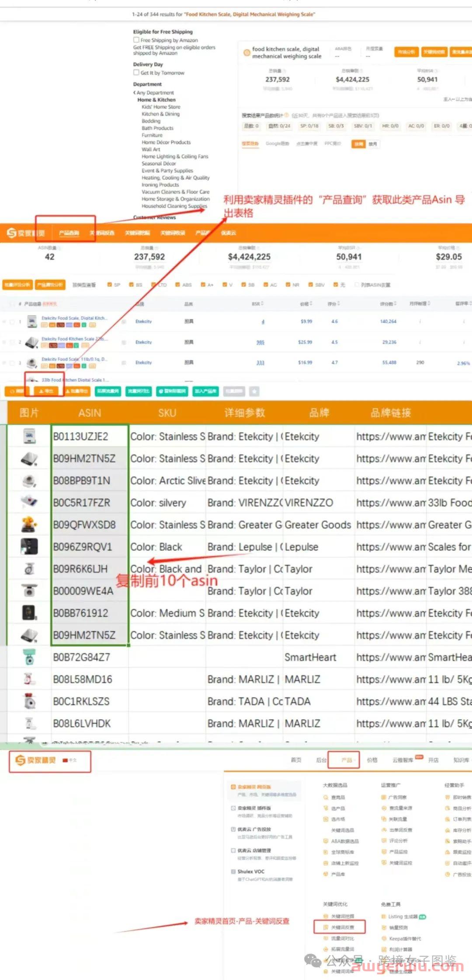
Task: Click the 产品属性分析 orange button
Action: coord(50,285)
